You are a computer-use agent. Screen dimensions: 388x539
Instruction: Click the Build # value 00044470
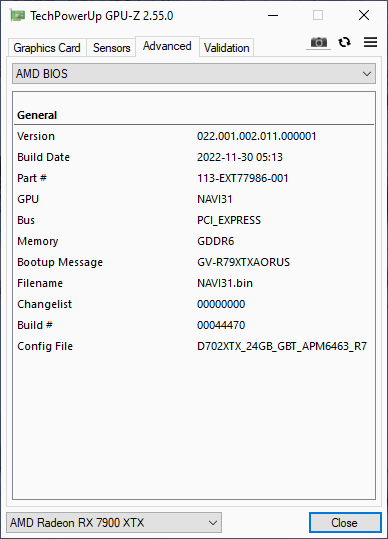pyautogui.click(x=221, y=325)
